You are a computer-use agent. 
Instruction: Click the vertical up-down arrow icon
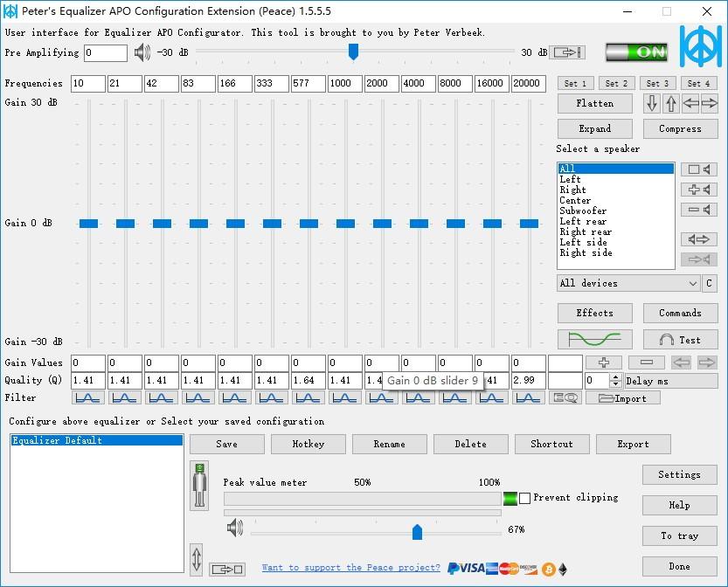[x=197, y=559]
